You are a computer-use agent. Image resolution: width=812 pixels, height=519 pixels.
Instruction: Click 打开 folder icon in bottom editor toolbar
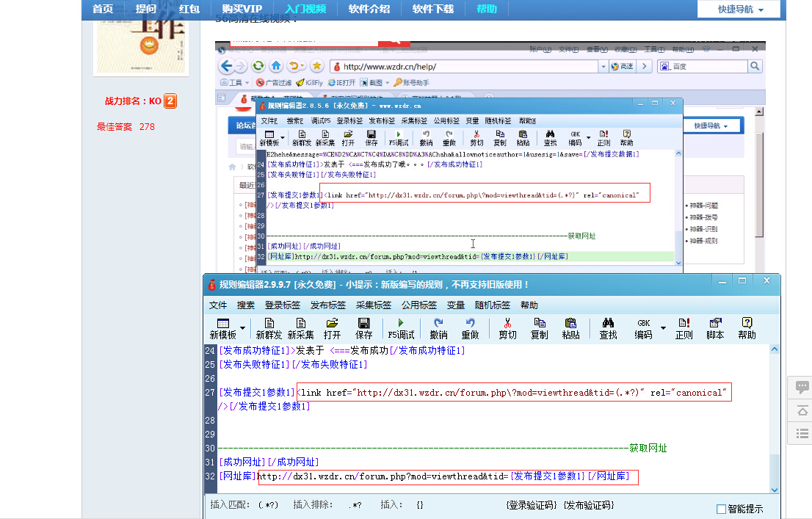332,327
